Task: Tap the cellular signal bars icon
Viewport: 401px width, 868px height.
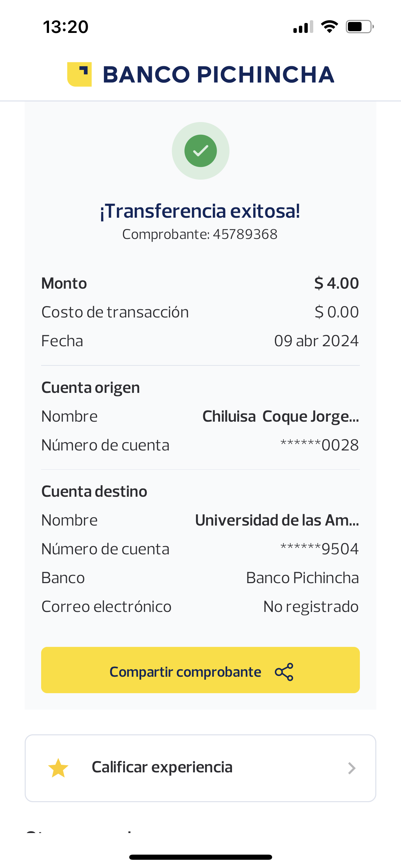Action: point(303,27)
